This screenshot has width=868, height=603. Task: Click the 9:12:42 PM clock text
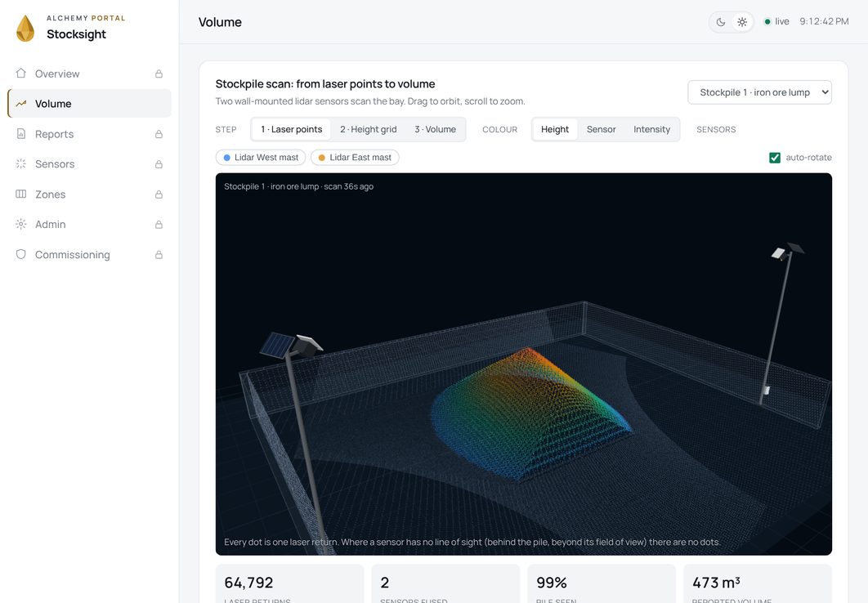click(824, 21)
